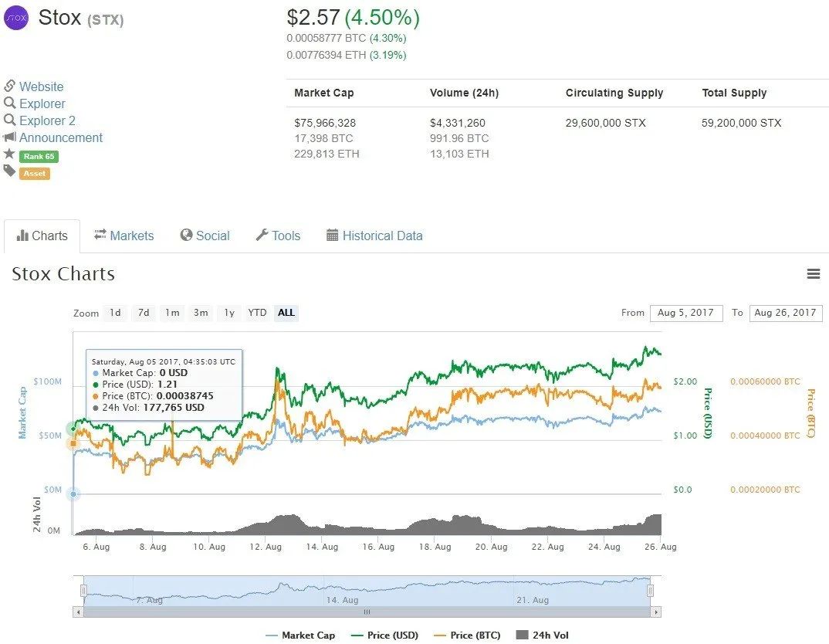Set chart zoom to 1d
The width and height of the screenshot is (829, 644).
coord(115,313)
